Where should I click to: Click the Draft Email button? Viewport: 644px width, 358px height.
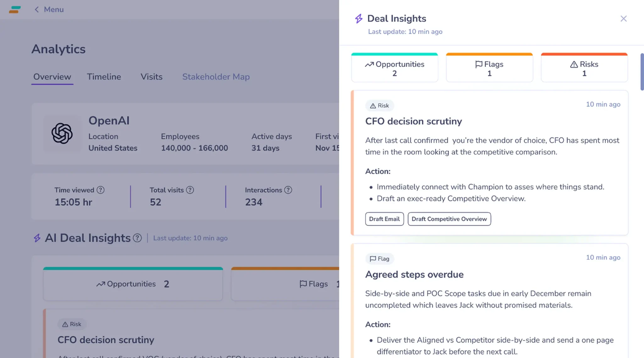tap(384, 219)
